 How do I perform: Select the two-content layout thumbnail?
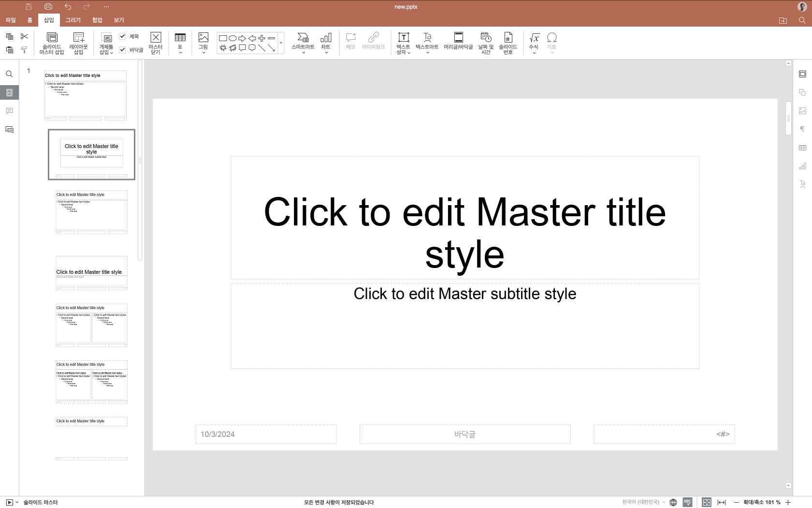[x=91, y=325]
